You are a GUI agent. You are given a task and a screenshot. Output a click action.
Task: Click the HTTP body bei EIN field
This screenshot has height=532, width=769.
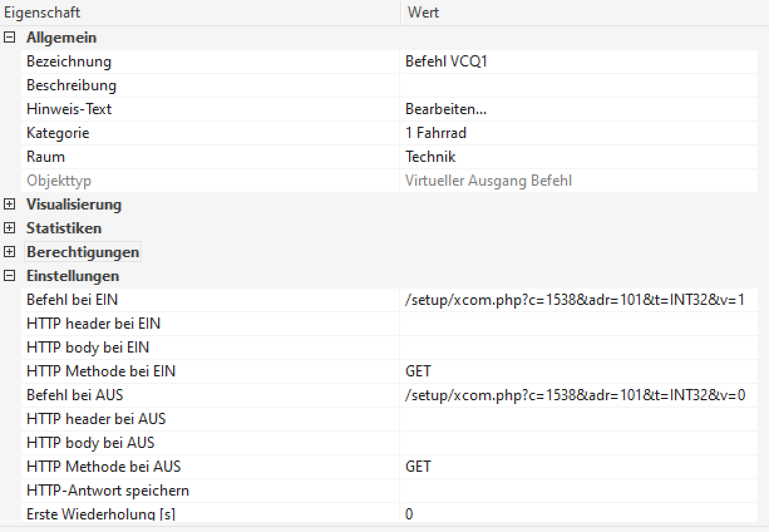[x=577, y=348]
